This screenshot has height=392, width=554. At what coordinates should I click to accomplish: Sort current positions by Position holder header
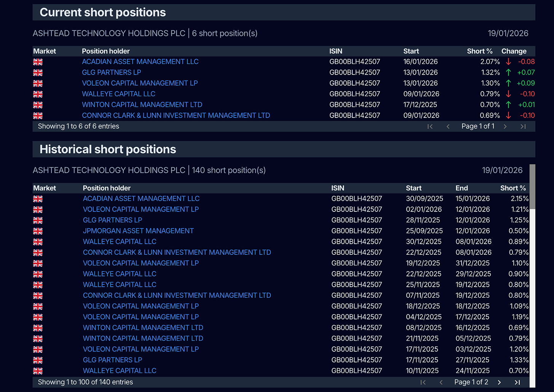pos(106,51)
